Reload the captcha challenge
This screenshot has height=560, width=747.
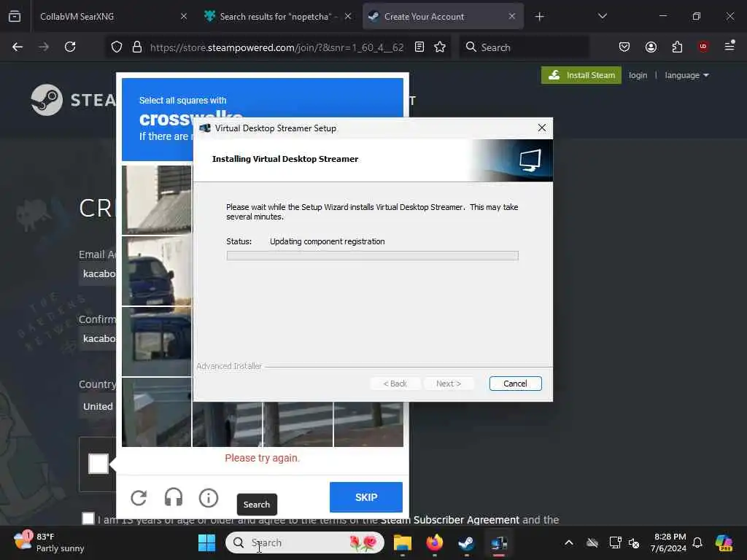139,498
